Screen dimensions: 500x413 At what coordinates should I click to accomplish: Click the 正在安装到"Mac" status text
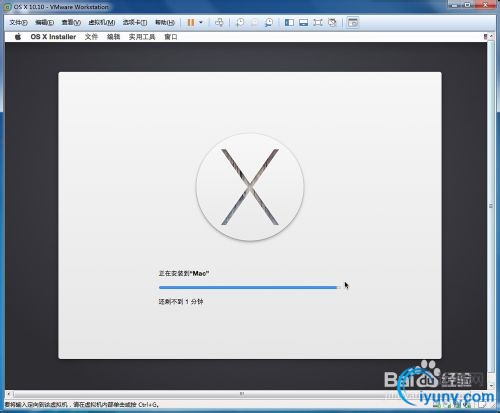(x=184, y=273)
